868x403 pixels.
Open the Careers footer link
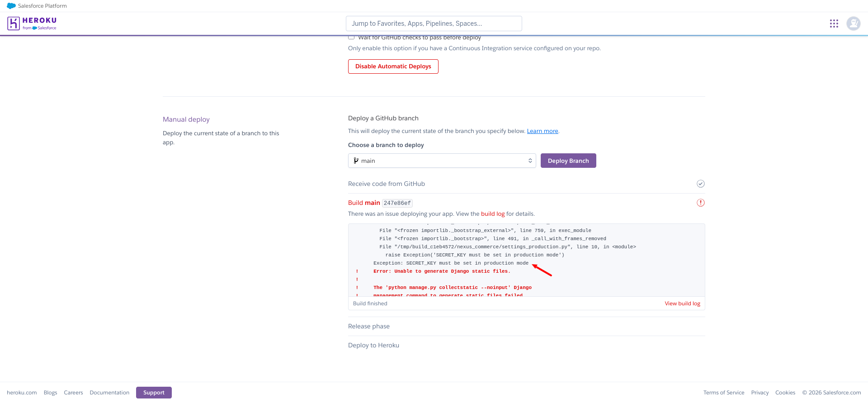tap(73, 393)
